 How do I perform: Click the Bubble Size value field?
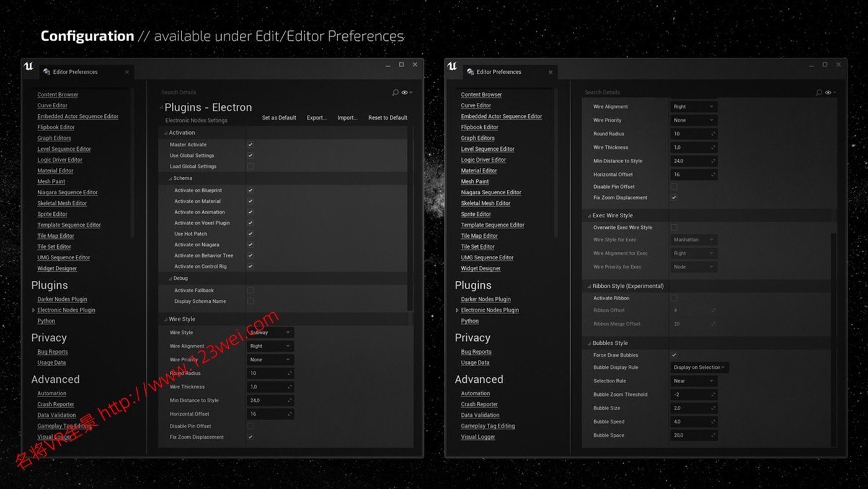point(693,408)
